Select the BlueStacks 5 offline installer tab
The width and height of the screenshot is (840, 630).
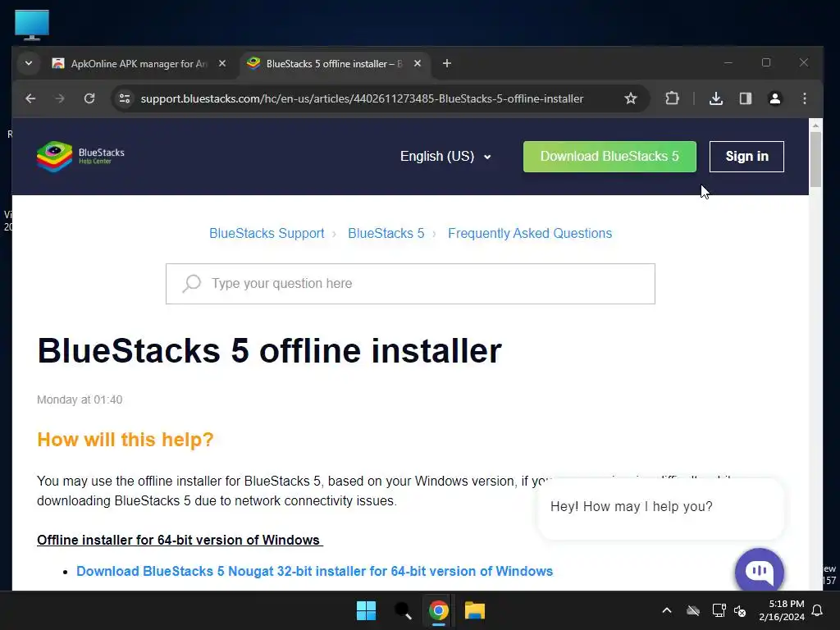pyautogui.click(x=335, y=64)
